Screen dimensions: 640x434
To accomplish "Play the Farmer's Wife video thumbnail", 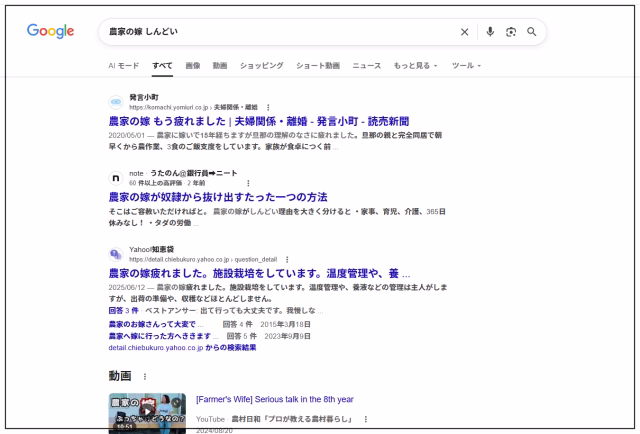I will [147, 412].
